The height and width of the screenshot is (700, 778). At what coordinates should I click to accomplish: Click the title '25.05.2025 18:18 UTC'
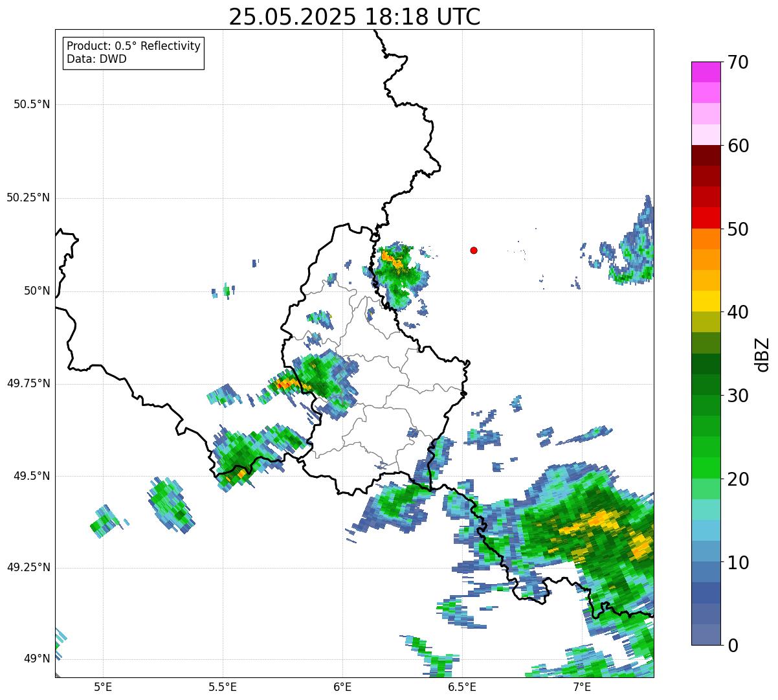355,17
